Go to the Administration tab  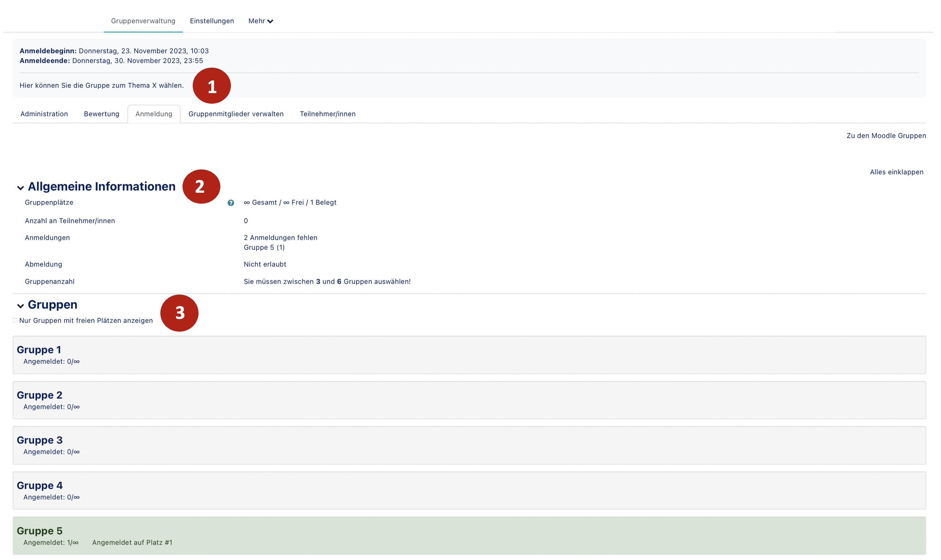coord(44,114)
